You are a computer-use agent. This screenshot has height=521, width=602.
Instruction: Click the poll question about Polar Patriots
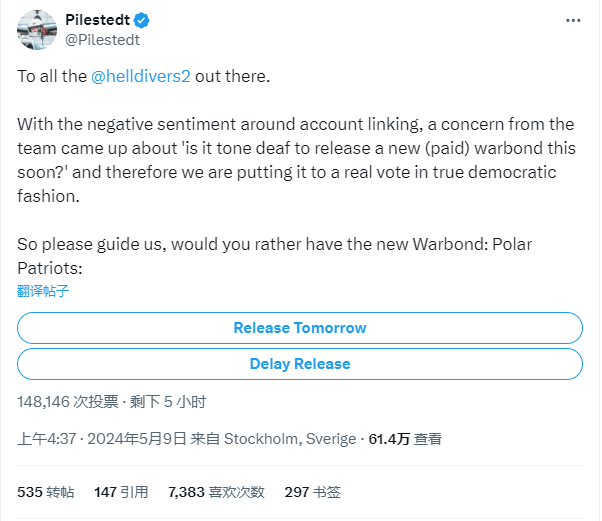pos(275,256)
